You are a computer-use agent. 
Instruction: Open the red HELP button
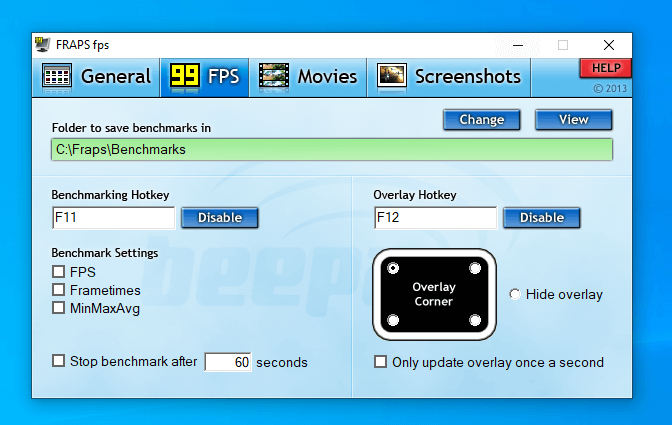tap(606, 68)
